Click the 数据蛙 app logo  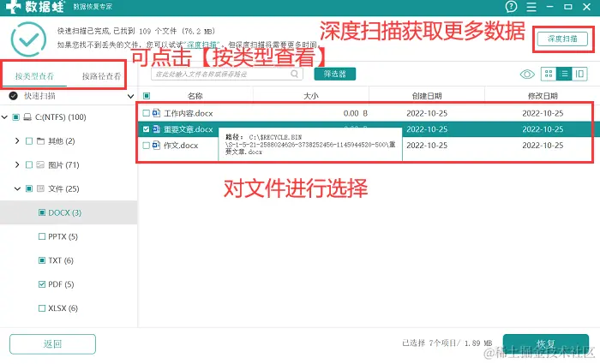coord(34,7)
